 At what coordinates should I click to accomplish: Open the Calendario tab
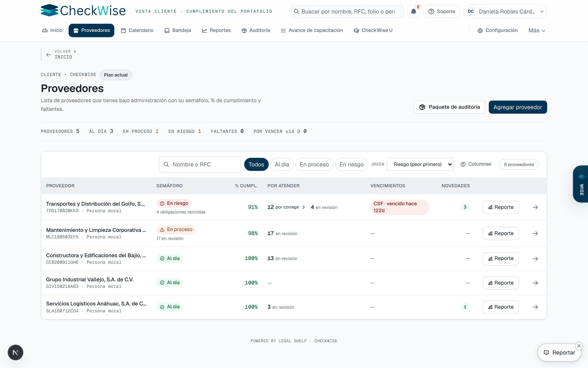tap(137, 30)
